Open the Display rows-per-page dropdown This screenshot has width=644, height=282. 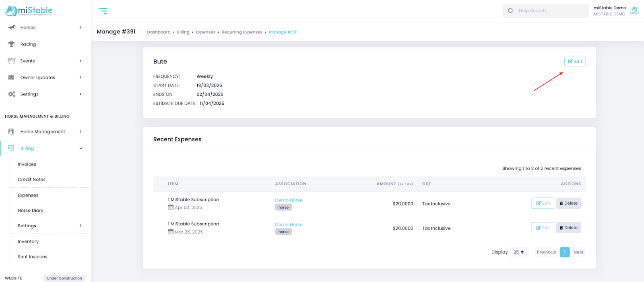519,252
